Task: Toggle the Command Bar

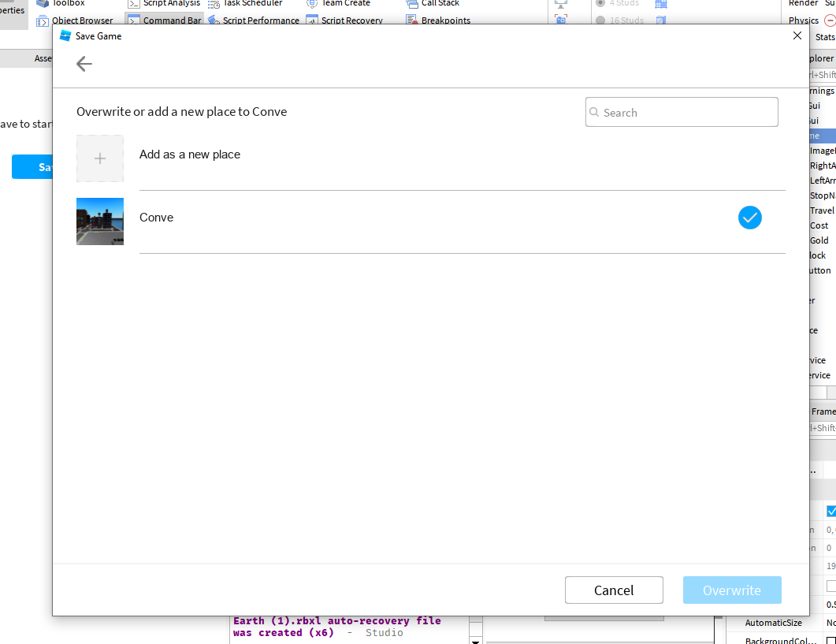Action: pos(170,20)
